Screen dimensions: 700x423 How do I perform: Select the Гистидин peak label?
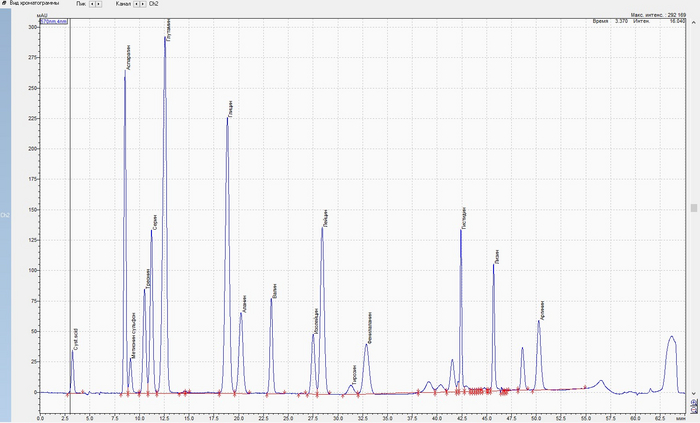(x=464, y=218)
